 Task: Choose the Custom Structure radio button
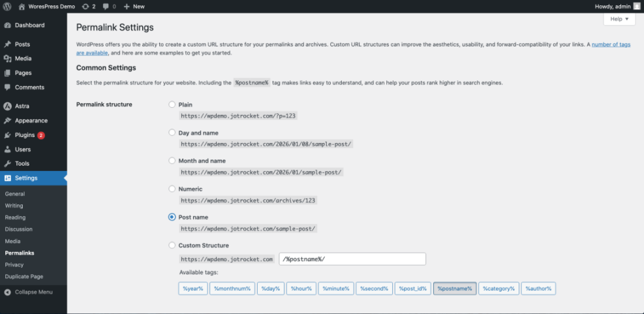(172, 245)
